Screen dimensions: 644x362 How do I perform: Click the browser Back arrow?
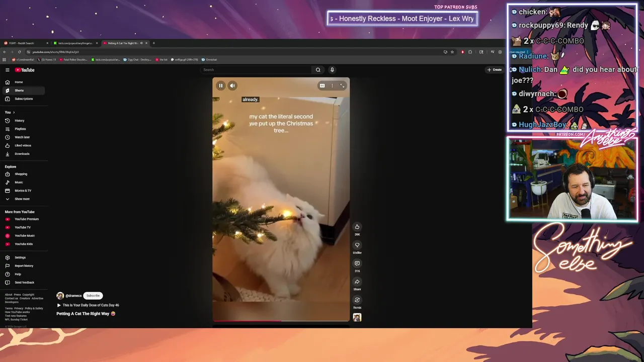coord(5,52)
